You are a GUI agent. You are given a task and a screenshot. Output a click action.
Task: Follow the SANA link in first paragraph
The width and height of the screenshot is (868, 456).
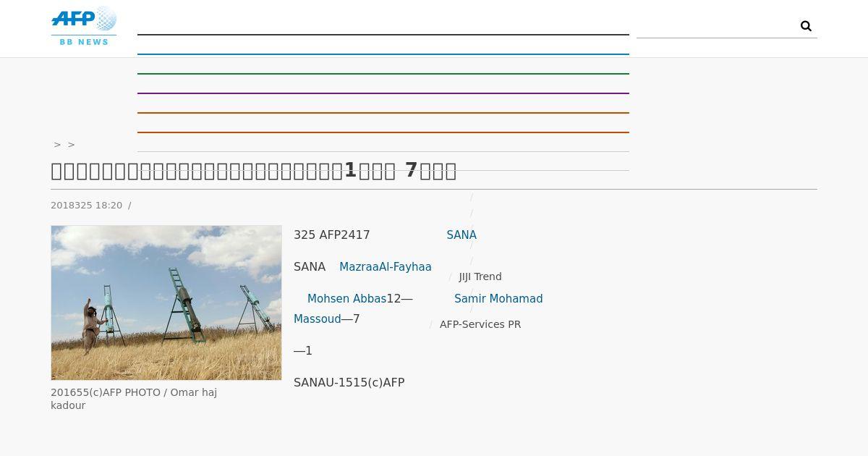click(x=461, y=235)
